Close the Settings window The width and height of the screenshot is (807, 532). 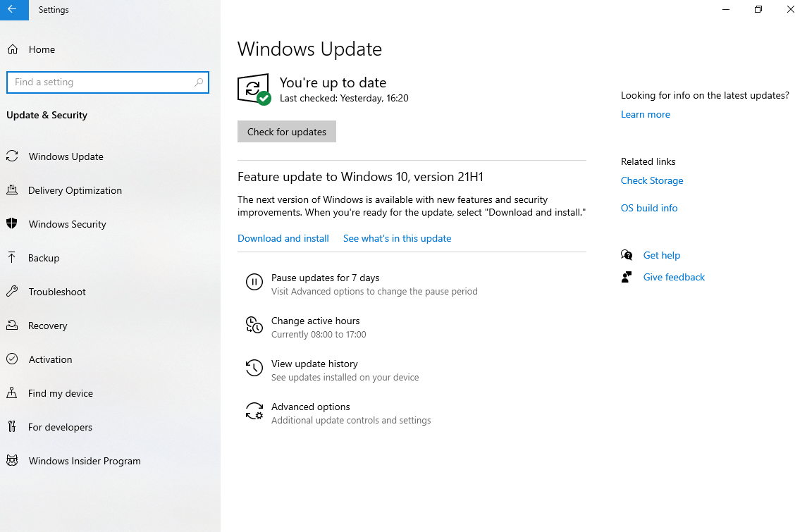tap(791, 9)
